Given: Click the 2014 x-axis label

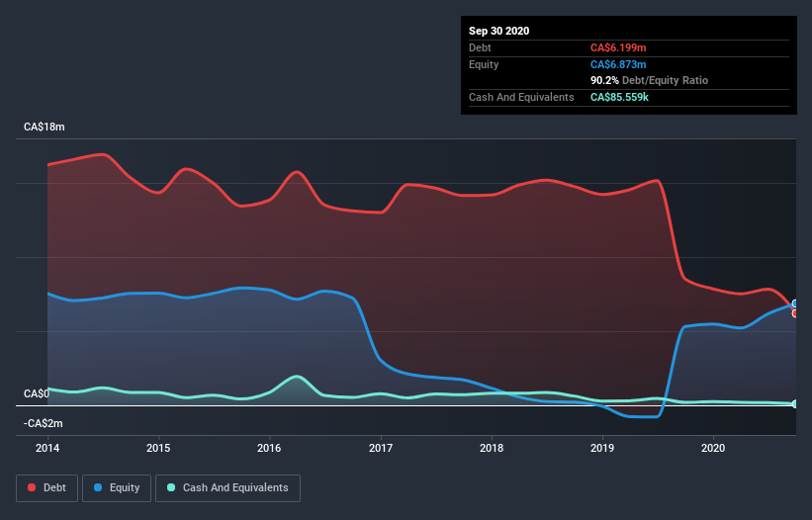Looking at the screenshot, I should (47, 448).
